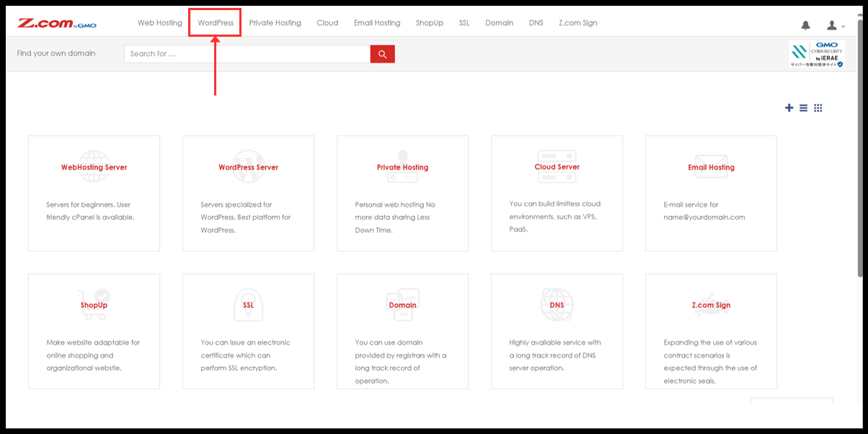
Task: Open the Email Hosting card title
Action: pyautogui.click(x=711, y=167)
